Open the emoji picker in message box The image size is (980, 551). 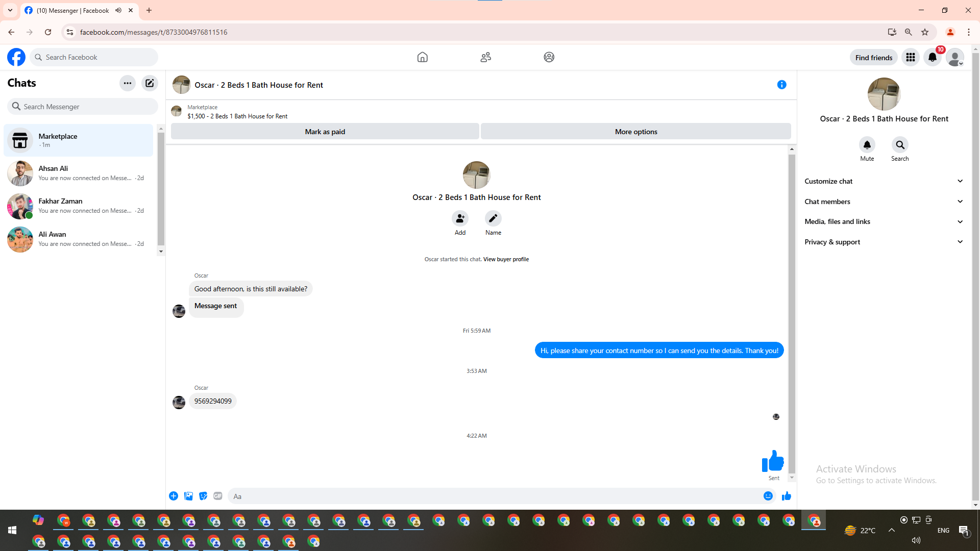(x=768, y=496)
